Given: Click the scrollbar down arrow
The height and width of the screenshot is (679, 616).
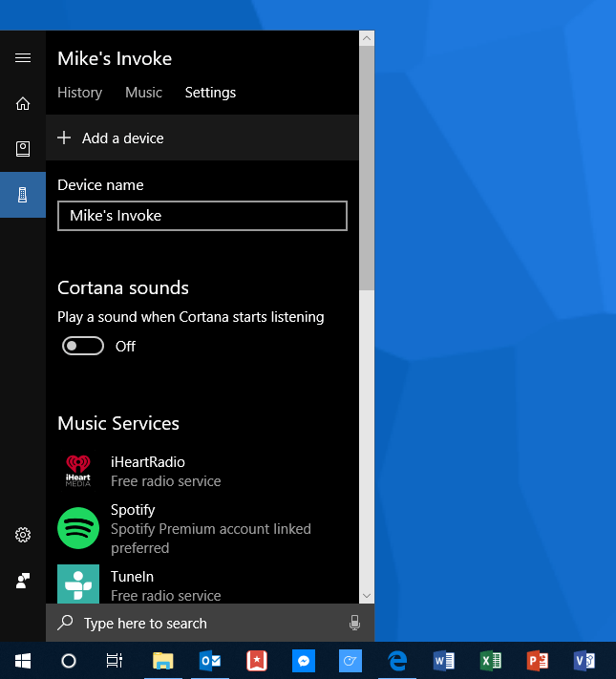Looking at the screenshot, I should pyautogui.click(x=367, y=596).
